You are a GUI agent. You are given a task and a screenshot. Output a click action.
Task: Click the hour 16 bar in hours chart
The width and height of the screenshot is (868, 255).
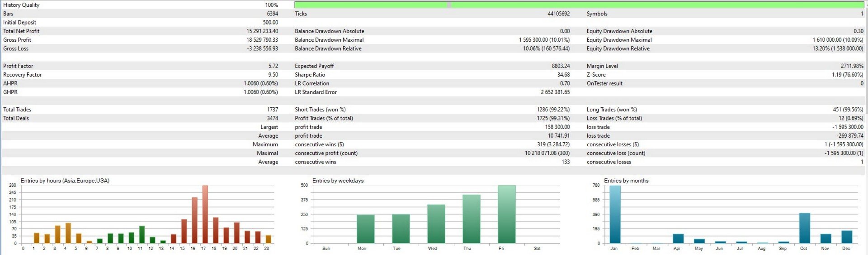point(194,221)
